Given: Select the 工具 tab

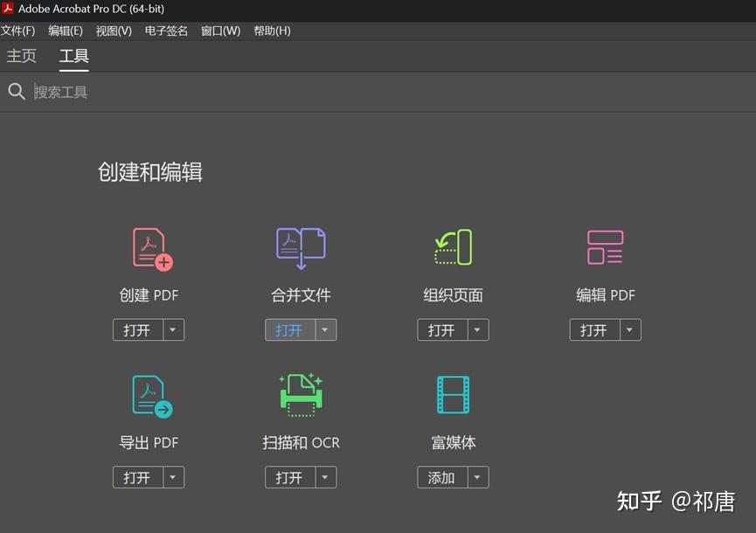Looking at the screenshot, I should point(74,55).
